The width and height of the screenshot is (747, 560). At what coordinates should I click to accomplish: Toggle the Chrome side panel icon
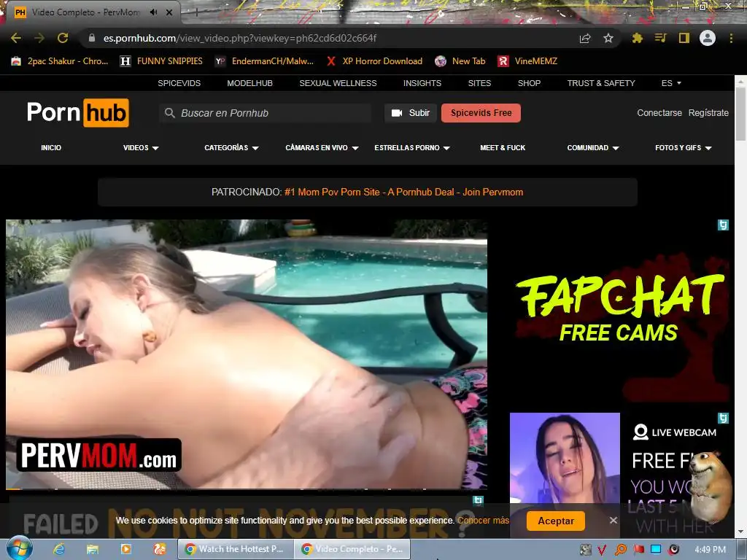[684, 38]
